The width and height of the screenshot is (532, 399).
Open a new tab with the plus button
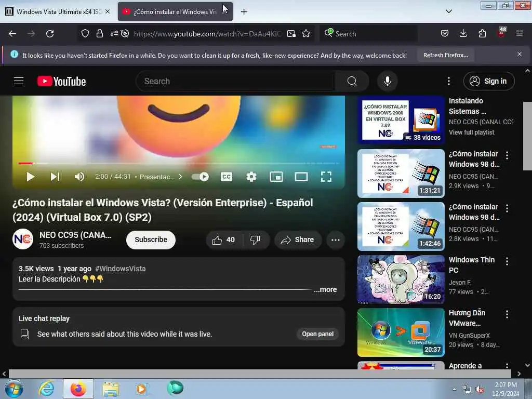[x=244, y=12]
